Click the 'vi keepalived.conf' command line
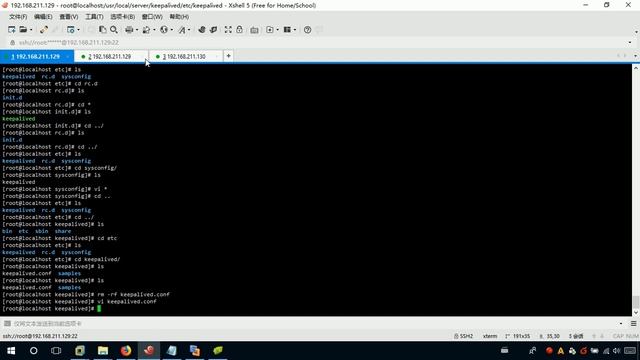 (80, 302)
